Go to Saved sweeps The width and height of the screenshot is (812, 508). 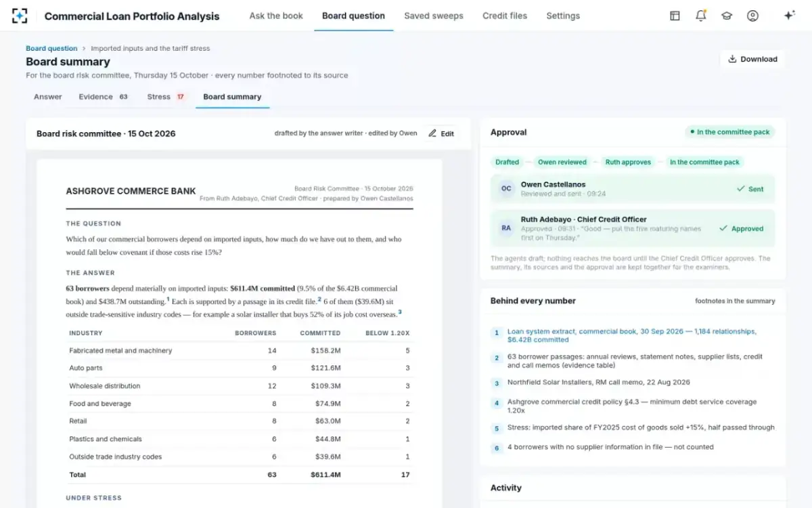[434, 16]
